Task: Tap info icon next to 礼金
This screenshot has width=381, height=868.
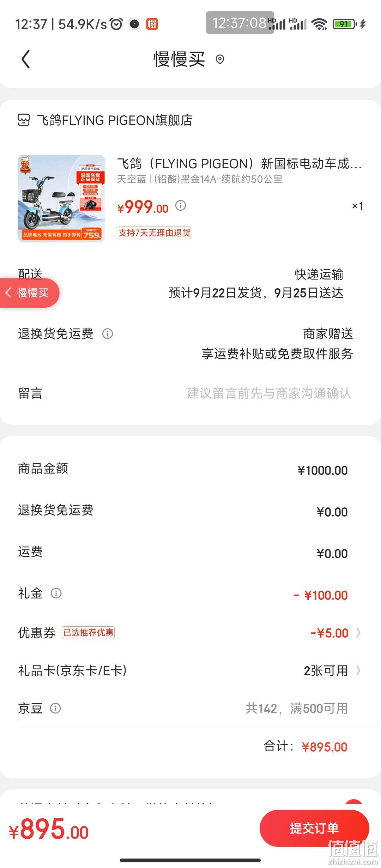Action: (56, 593)
